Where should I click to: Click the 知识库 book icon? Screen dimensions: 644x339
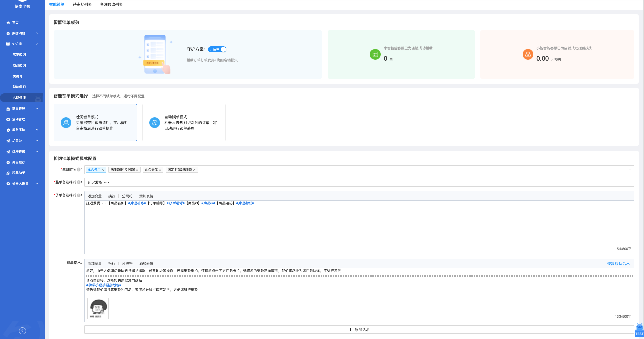tap(8, 44)
